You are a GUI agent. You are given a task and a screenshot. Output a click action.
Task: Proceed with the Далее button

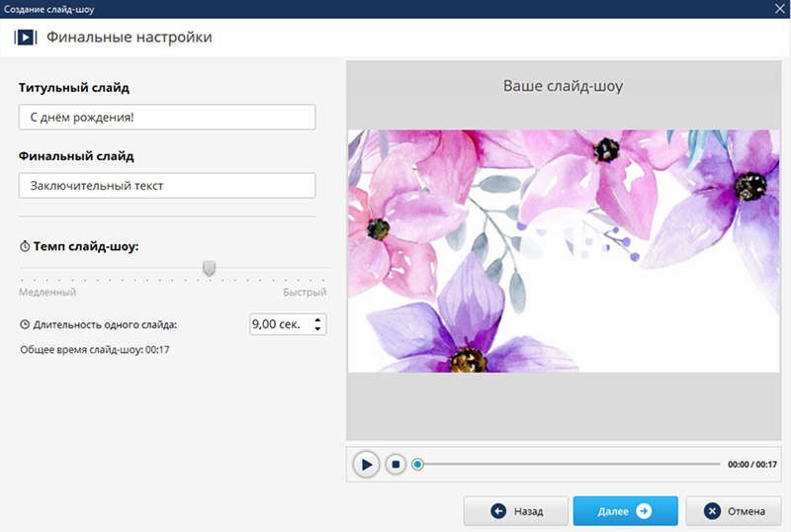(625, 511)
